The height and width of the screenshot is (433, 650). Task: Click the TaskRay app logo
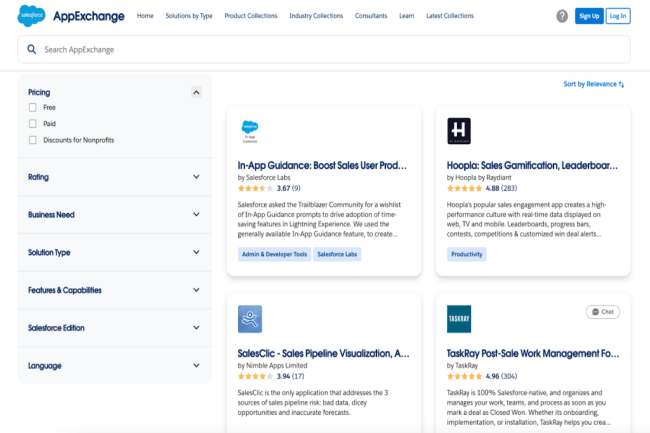460,318
